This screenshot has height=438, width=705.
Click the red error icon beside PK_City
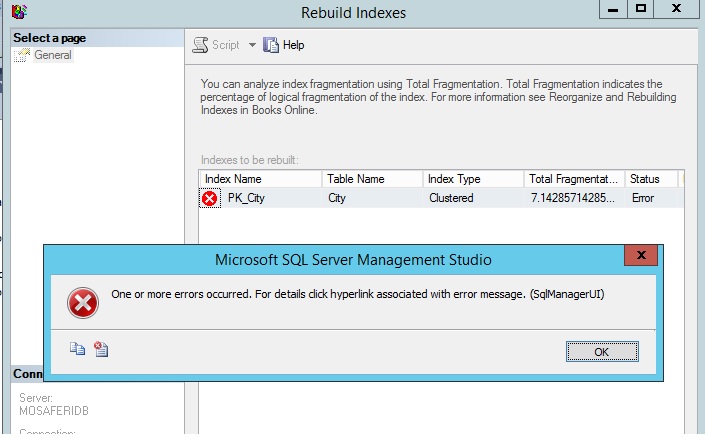tap(210, 198)
